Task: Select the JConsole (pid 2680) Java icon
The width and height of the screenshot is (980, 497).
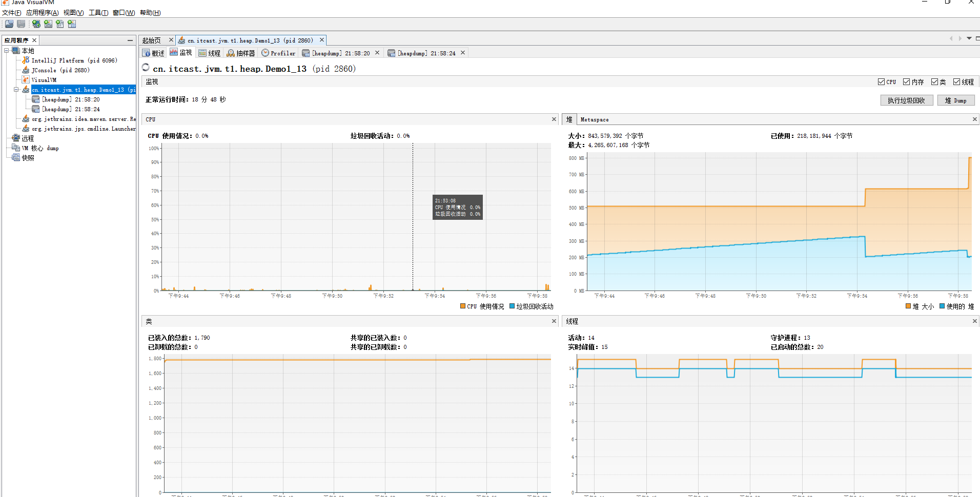Action: coord(26,70)
